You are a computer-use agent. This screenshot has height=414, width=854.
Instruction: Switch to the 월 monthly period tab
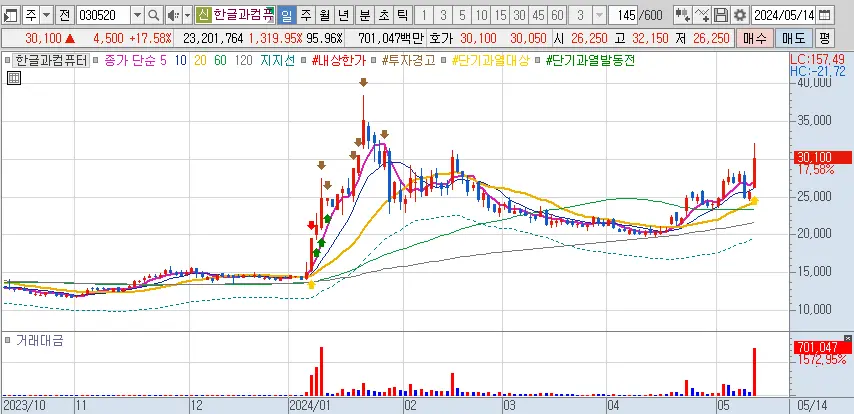point(325,15)
